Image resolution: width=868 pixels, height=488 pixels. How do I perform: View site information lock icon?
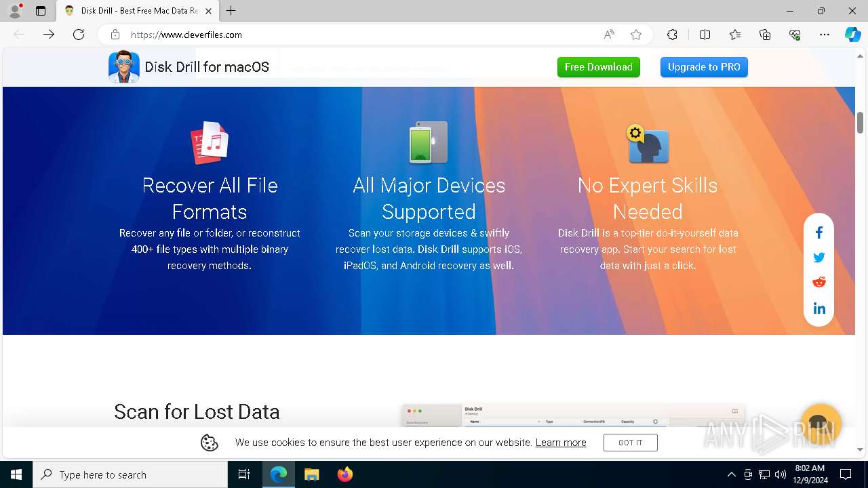click(115, 35)
